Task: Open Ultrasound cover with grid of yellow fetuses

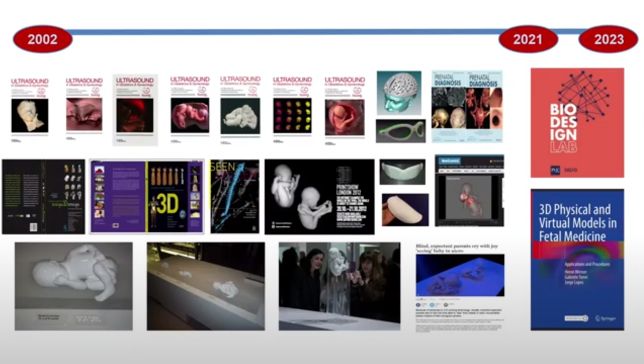Action: pos(292,109)
